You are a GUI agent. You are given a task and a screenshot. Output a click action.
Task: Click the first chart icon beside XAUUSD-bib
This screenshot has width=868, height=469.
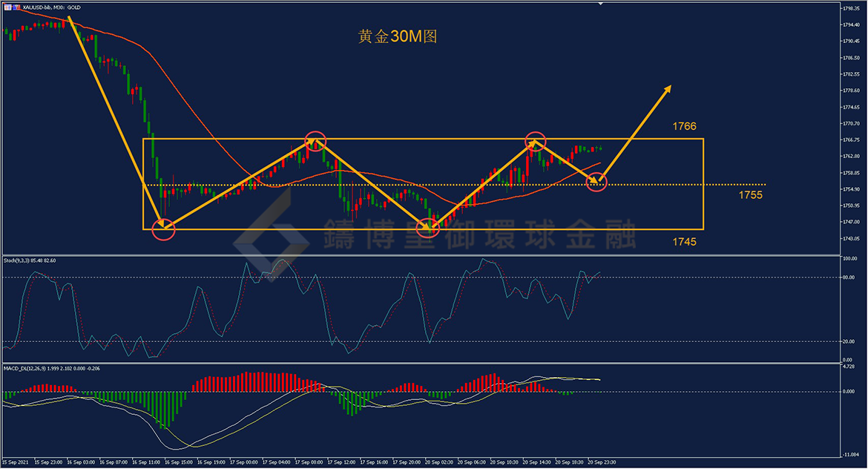[x=7, y=6]
